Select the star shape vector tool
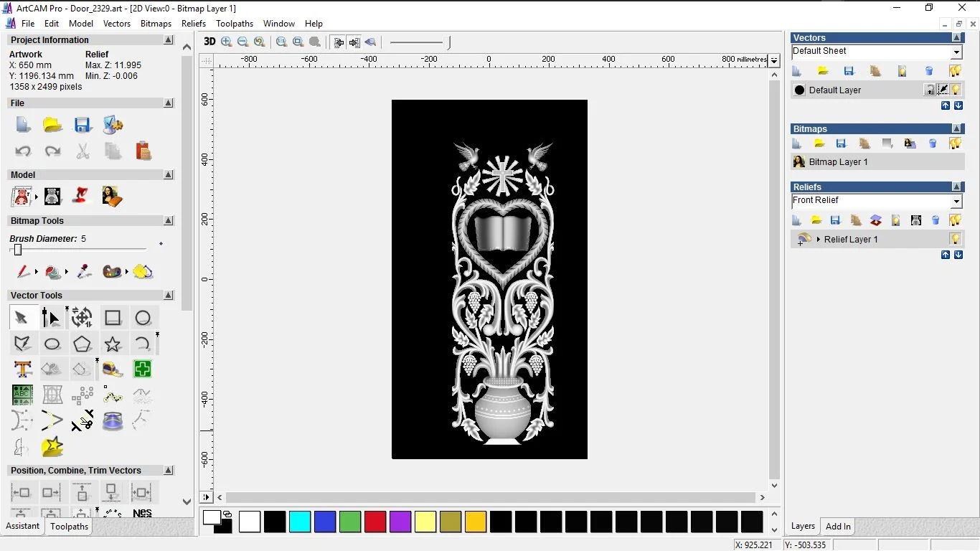The image size is (980, 551). click(113, 344)
